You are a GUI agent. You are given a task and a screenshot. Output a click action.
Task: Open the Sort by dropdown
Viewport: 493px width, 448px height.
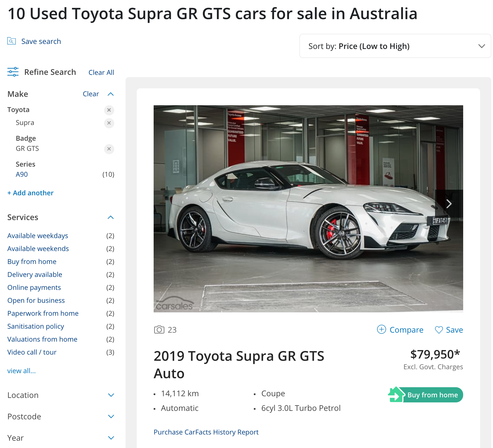pos(395,46)
